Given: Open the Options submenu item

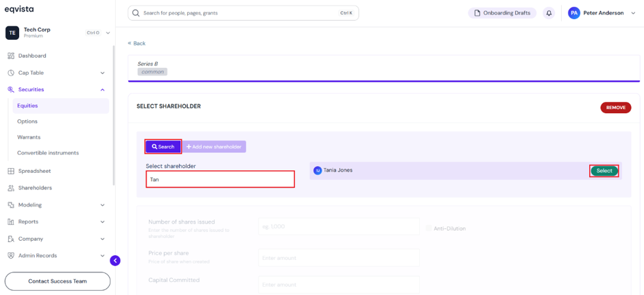Looking at the screenshot, I should (27, 121).
